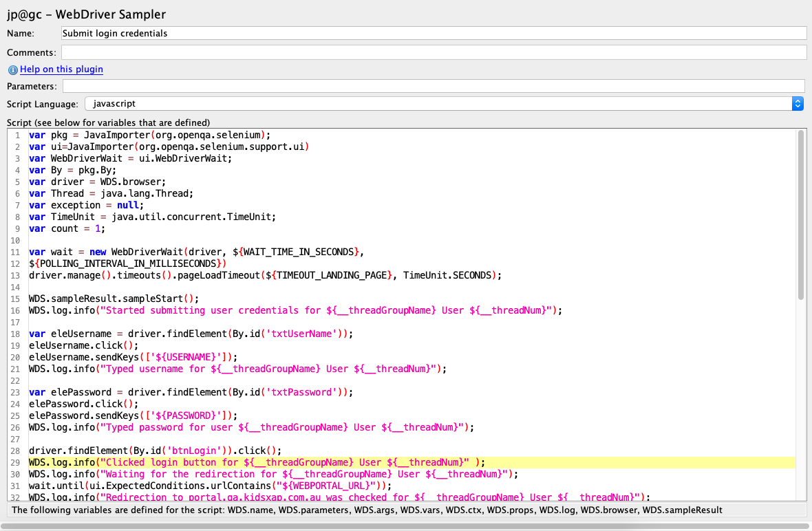
Task: Click the help info icon beside plugin link
Action: click(12, 70)
